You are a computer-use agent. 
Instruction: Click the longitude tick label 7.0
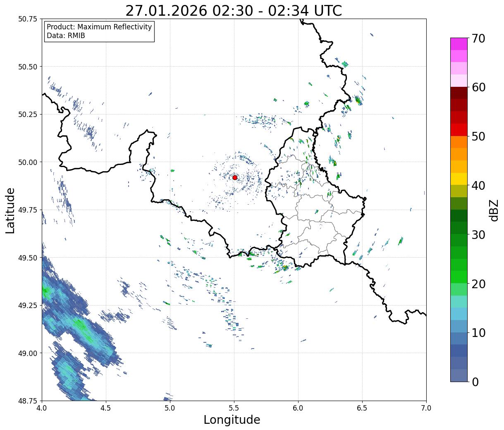click(426, 408)
